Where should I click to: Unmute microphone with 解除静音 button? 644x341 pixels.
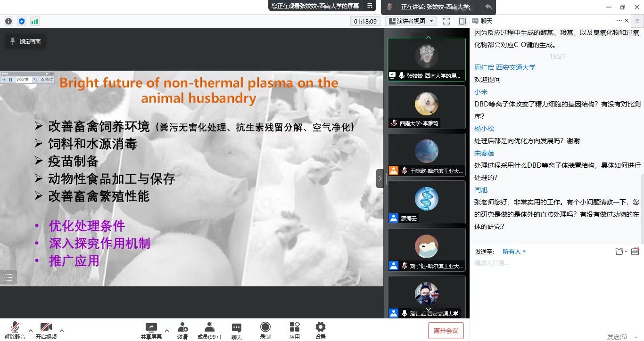click(15, 330)
